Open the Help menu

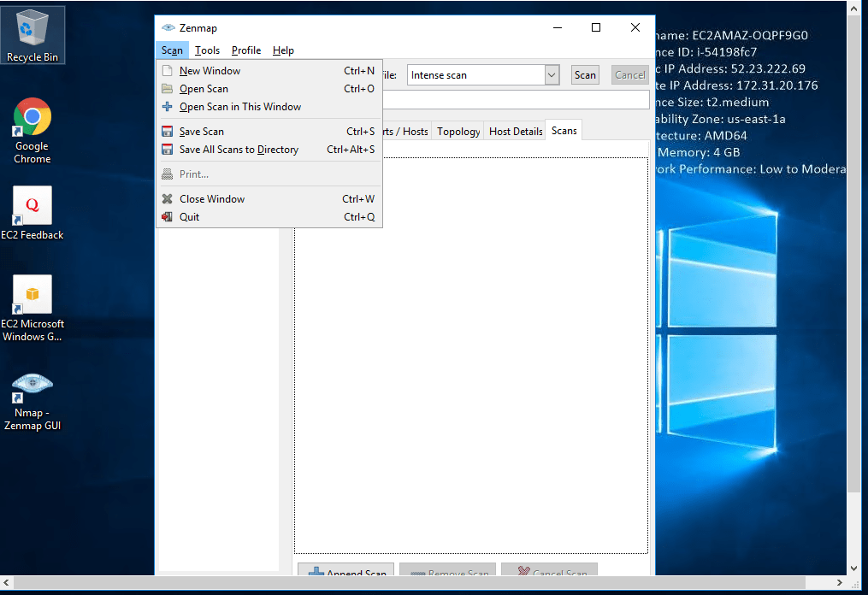tap(283, 50)
